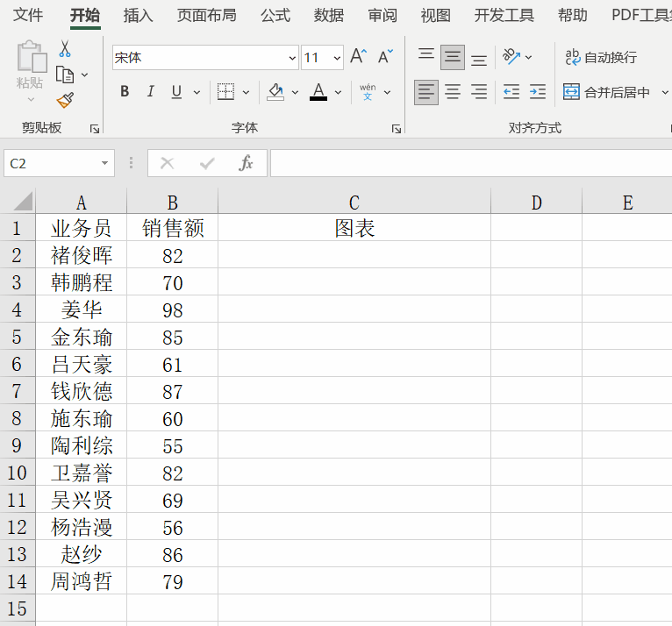This screenshot has width=672, height=626.
Task: Select column C header
Action: coord(354,203)
